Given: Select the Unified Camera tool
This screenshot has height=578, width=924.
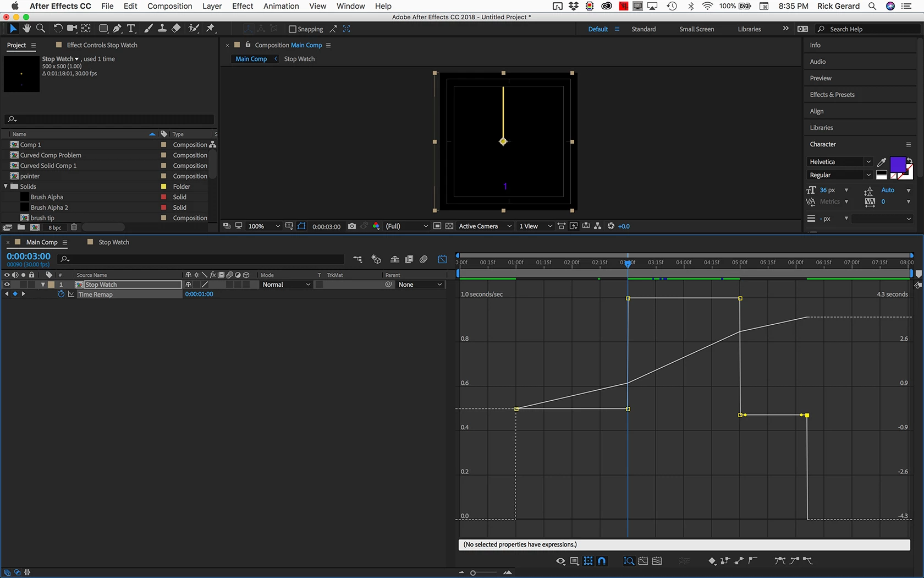Looking at the screenshot, I should pyautogui.click(x=72, y=29).
